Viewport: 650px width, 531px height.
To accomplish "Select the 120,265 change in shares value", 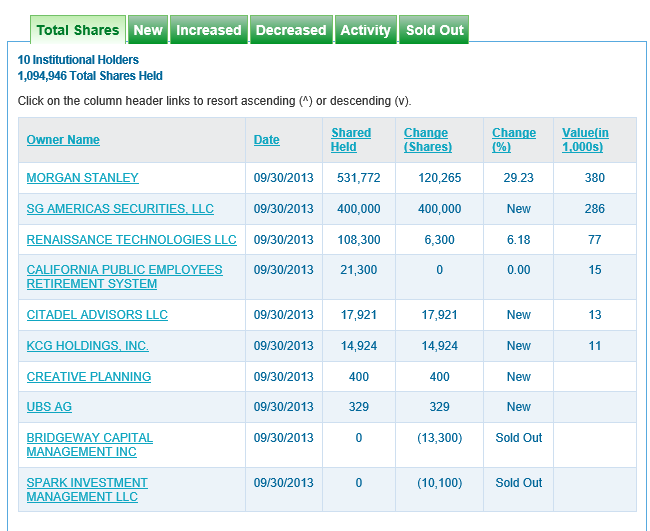I will click(439, 178).
